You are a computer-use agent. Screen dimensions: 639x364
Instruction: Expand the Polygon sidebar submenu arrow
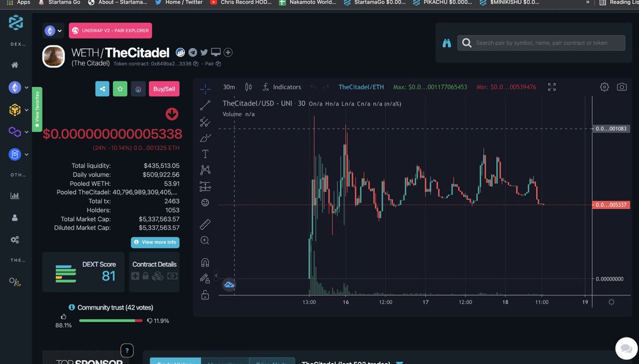pyautogui.click(x=27, y=131)
